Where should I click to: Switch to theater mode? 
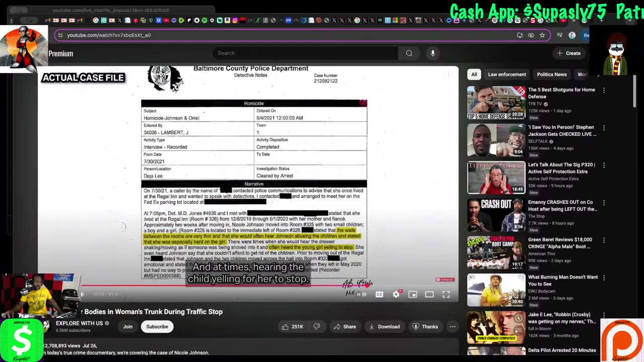coord(429,295)
